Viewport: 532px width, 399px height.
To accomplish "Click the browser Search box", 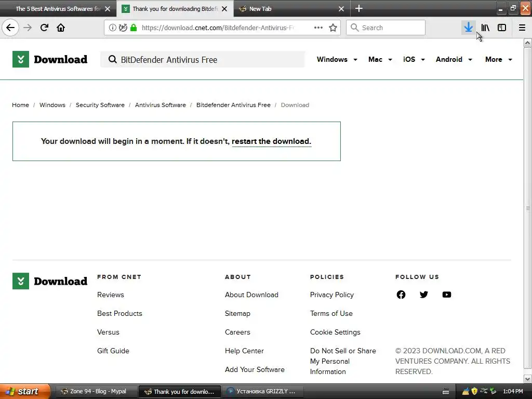I will 385,28.
